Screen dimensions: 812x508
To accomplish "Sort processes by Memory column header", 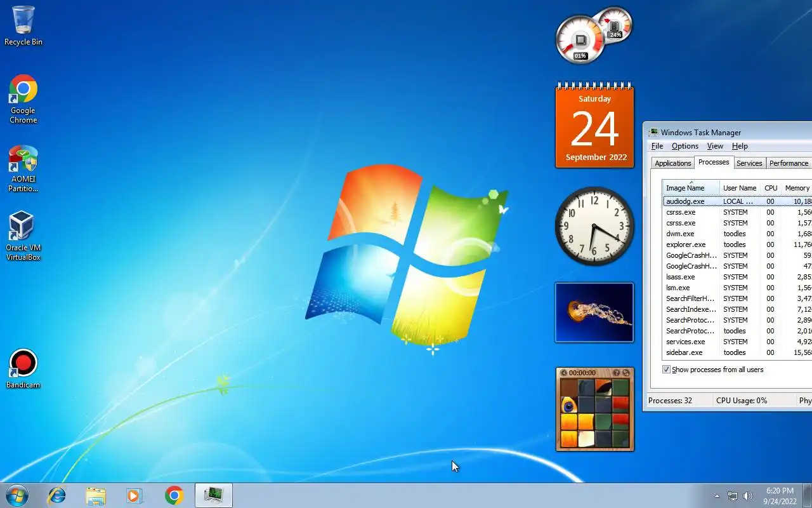I will point(797,188).
